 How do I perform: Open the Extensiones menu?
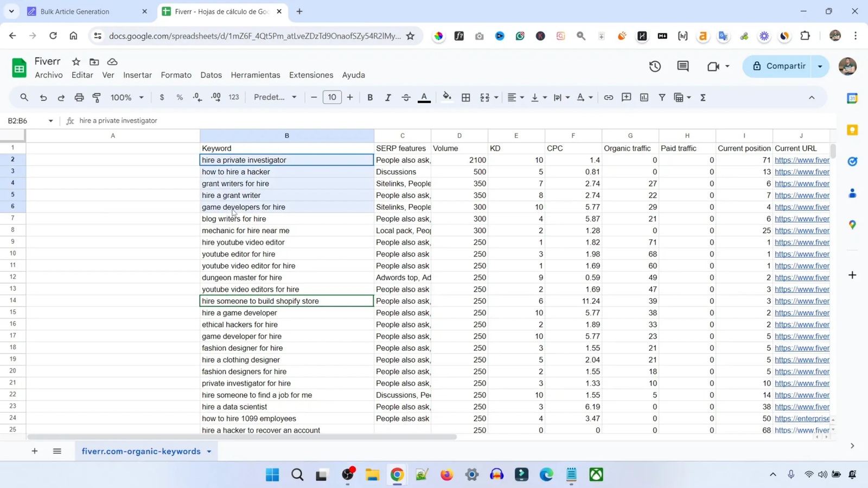coord(311,75)
